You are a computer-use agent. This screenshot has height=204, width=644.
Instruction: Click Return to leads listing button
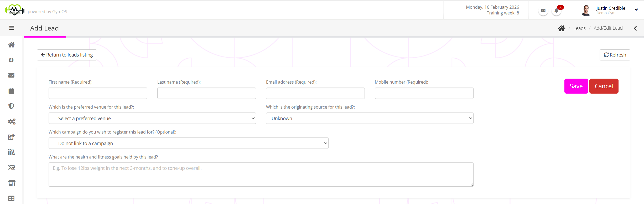[x=67, y=55]
